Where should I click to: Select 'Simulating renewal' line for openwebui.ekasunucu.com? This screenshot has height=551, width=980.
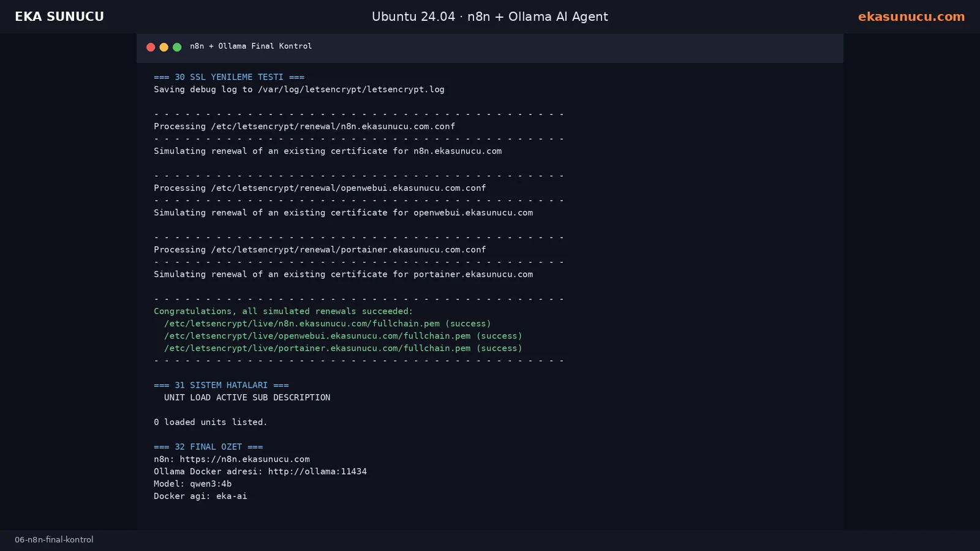click(343, 213)
